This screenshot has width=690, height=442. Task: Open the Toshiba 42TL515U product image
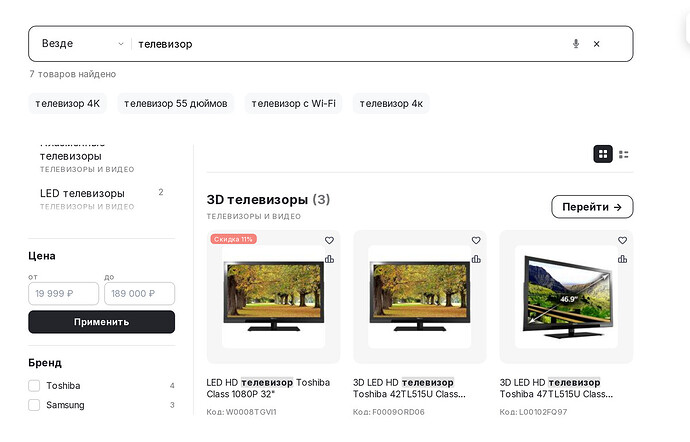[x=420, y=297]
